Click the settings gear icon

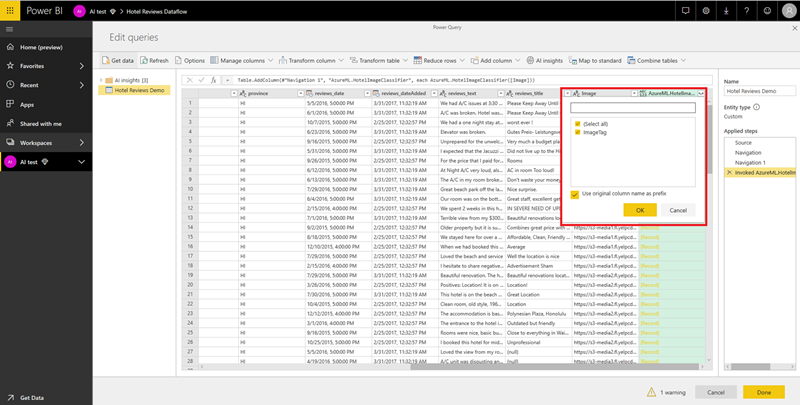(x=706, y=11)
